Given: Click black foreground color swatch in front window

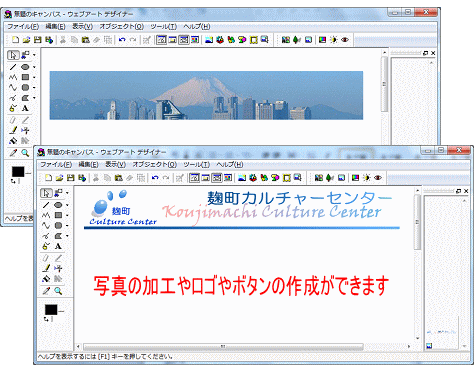Looking at the screenshot, I should click(x=51, y=310).
